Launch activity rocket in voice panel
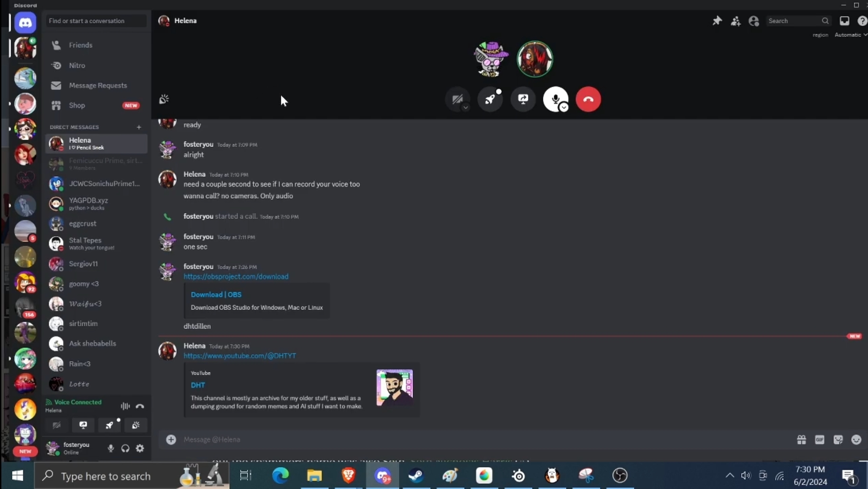Viewport: 868px width, 489px height. click(x=109, y=425)
